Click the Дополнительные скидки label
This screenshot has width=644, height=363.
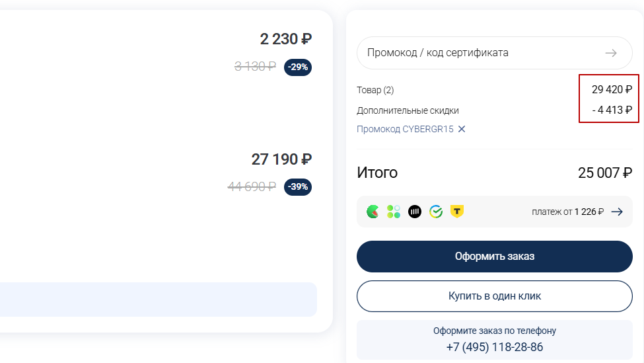click(x=408, y=110)
